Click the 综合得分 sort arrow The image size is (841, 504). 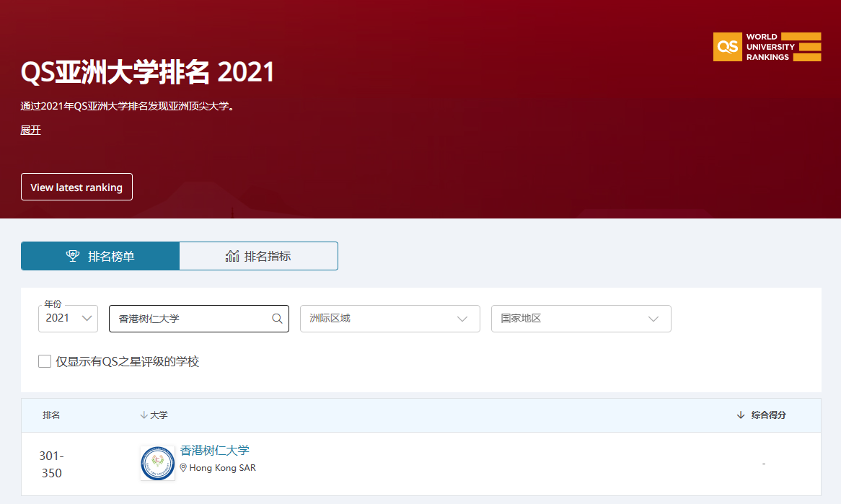pyautogui.click(x=741, y=415)
